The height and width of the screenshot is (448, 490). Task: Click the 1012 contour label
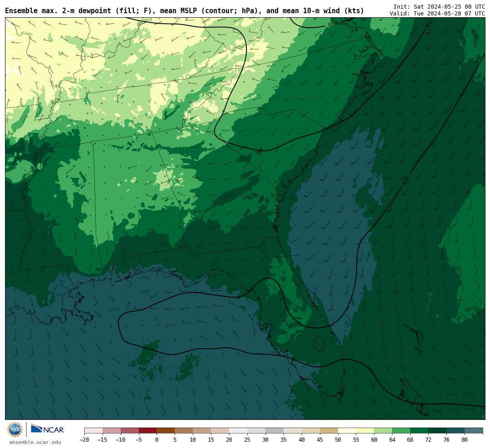click(x=429, y=23)
